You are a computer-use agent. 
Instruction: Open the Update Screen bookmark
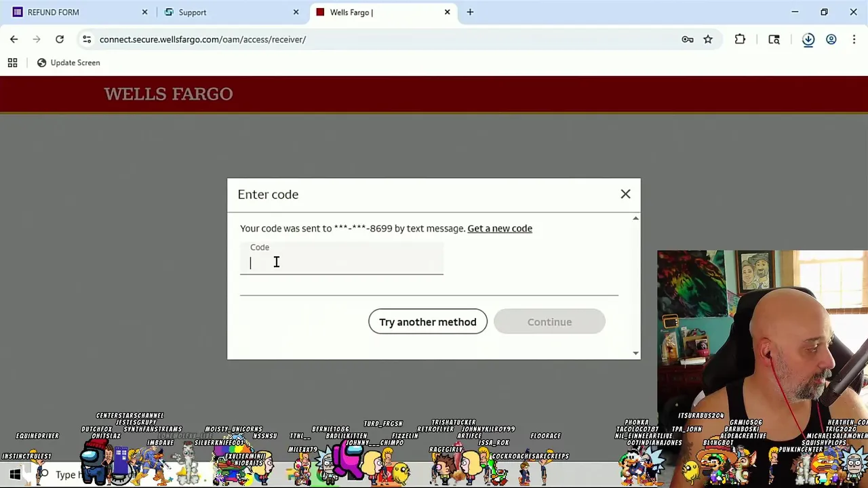pyautogui.click(x=68, y=62)
